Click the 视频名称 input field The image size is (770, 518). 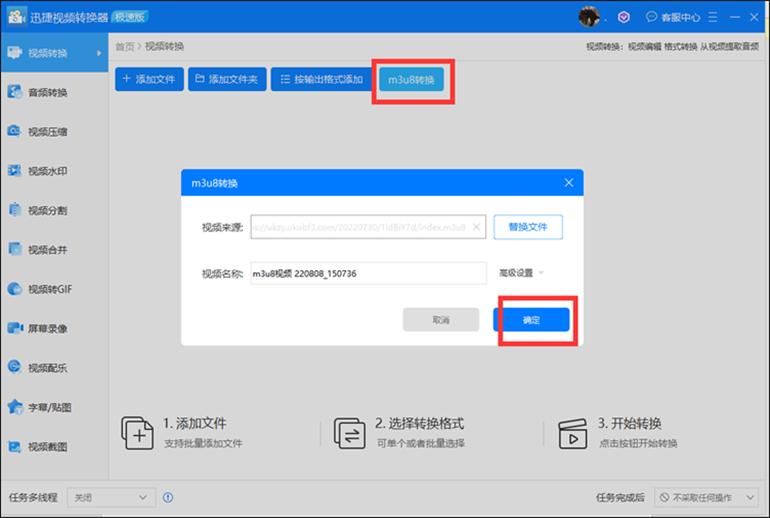(x=368, y=273)
